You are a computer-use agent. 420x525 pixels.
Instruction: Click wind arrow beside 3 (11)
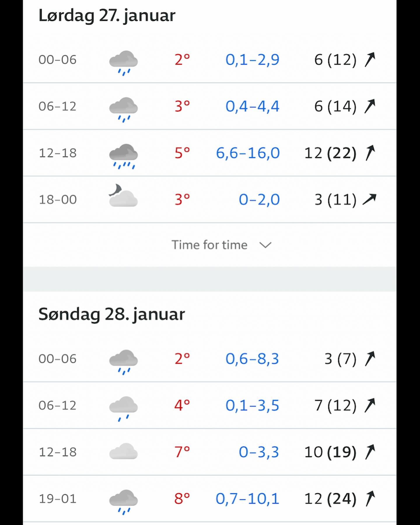[x=369, y=199]
